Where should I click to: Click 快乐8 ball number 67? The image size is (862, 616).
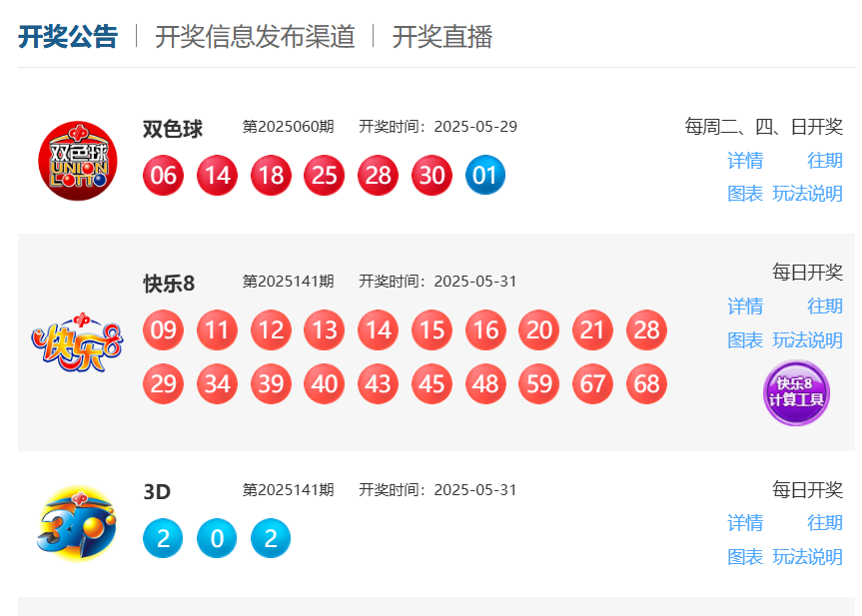(x=592, y=383)
